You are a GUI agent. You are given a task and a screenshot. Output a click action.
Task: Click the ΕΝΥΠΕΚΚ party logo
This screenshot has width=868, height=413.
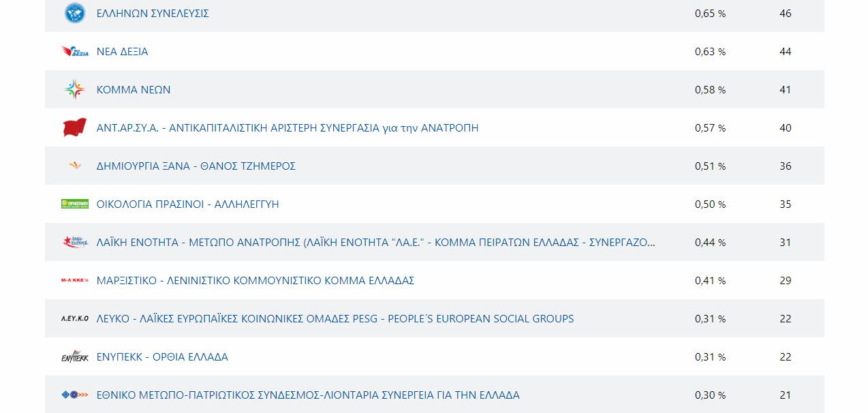pyautogui.click(x=74, y=356)
